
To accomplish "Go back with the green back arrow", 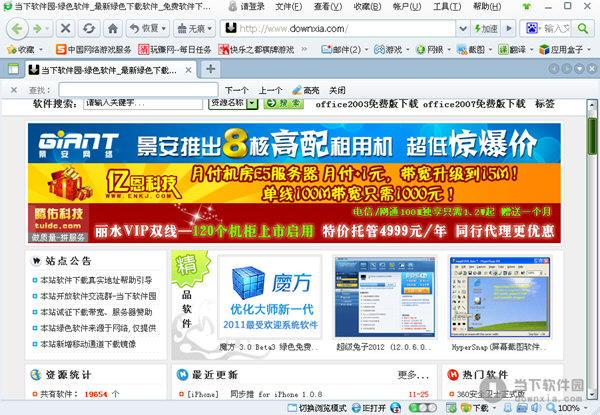I will tap(17, 28).
